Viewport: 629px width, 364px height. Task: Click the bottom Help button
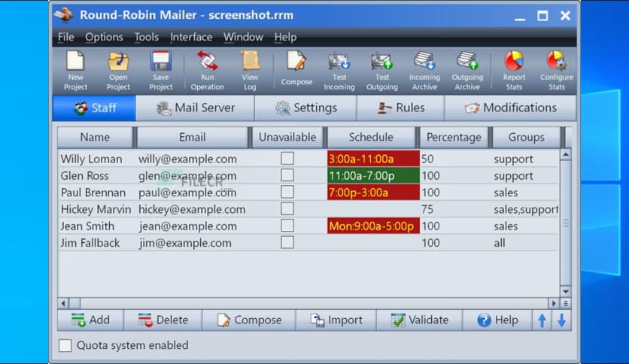tap(497, 320)
